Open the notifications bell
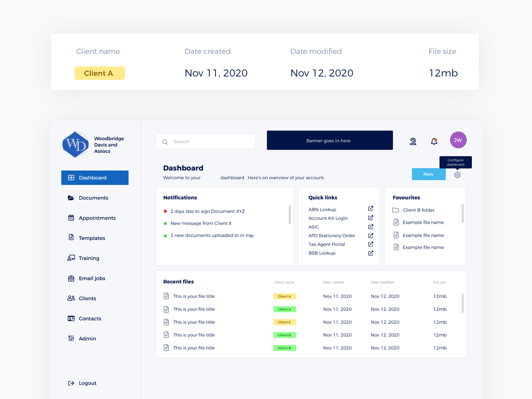This screenshot has height=399, width=532. click(x=434, y=141)
